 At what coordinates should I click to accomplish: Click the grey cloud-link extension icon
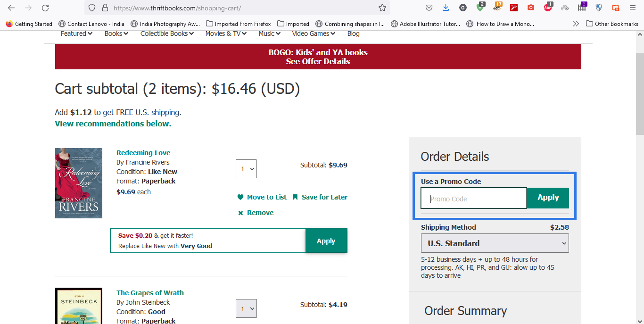pyautogui.click(x=565, y=8)
